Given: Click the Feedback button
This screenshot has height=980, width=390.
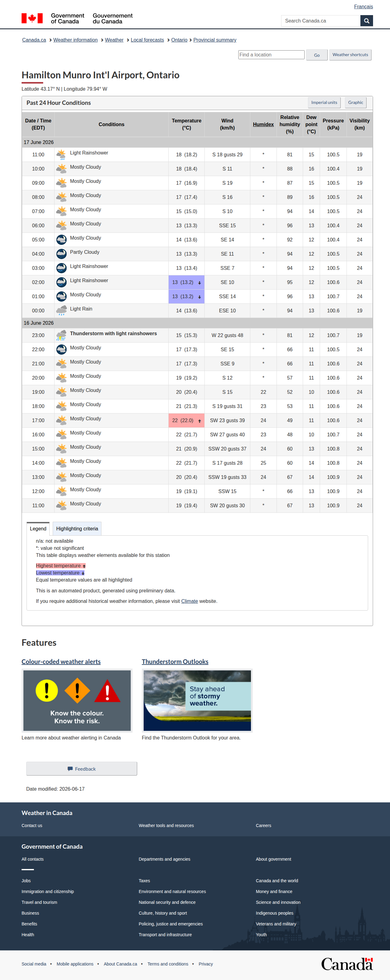Looking at the screenshot, I should pos(81,768).
